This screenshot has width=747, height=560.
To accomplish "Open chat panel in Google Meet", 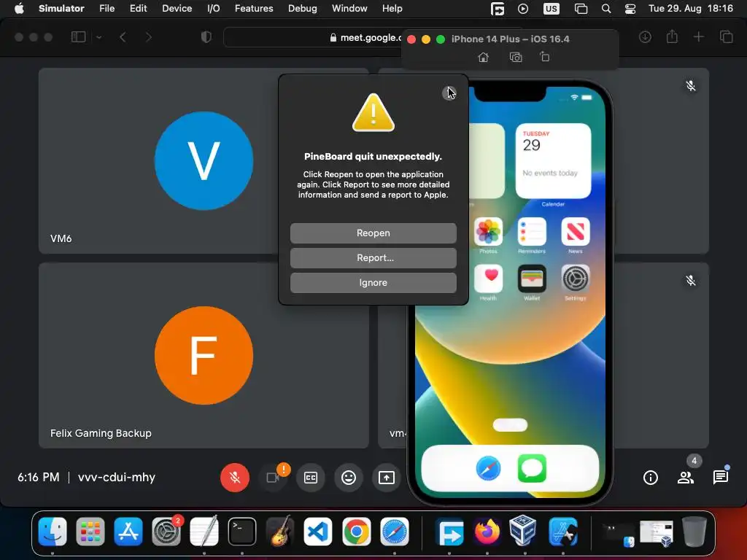I will pyautogui.click(x=720, y=477).
